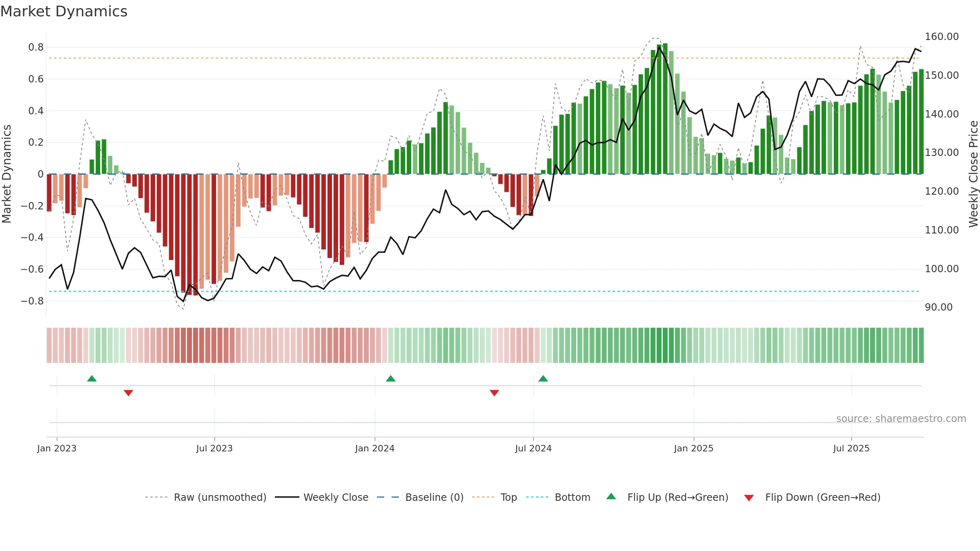Click the tallest green bar near late 2024
Image resolution: width=980 pixels, height=551 pixels.
coord(665,109)
